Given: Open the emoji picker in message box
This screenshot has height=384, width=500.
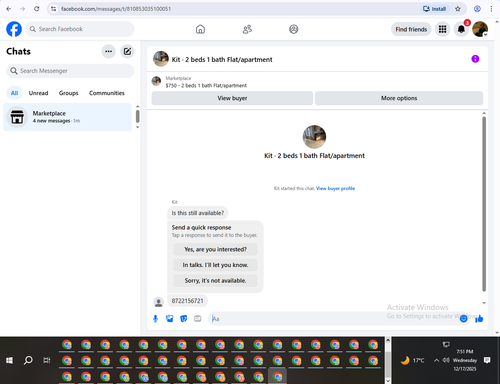Looking at the screenshot, I should click(x=463, y=319).
